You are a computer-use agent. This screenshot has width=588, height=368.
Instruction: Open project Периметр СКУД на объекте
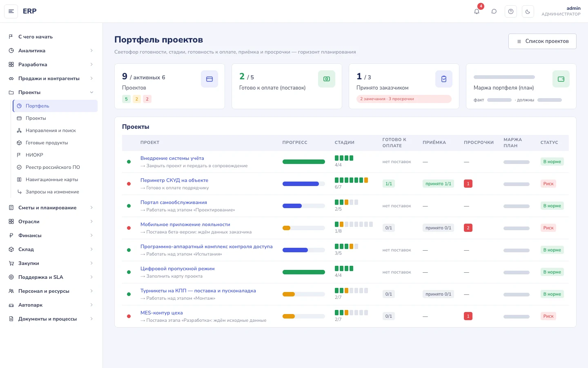point(174,180)
